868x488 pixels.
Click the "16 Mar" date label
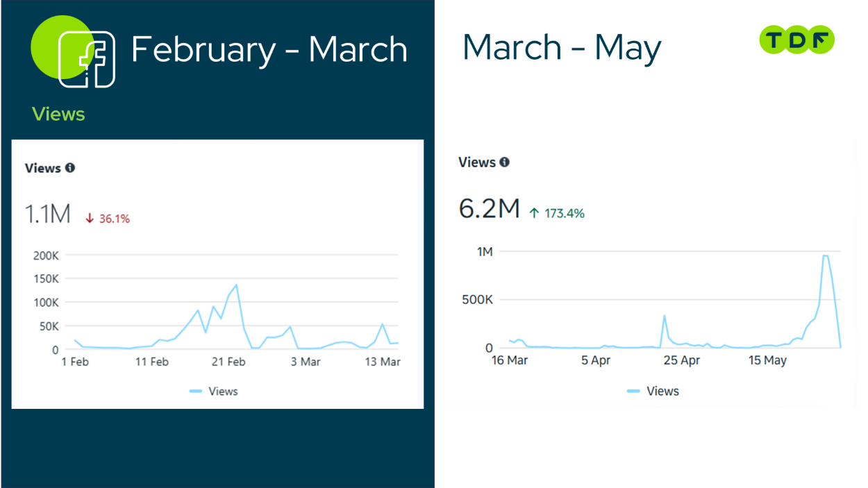click(510, 360)
